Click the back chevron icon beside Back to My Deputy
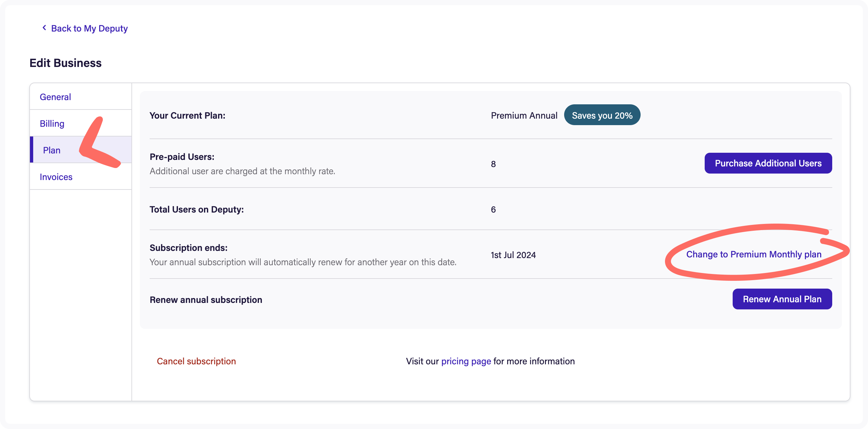The height and width of the screenshot is (429, 868). click(x=44, y=28)
